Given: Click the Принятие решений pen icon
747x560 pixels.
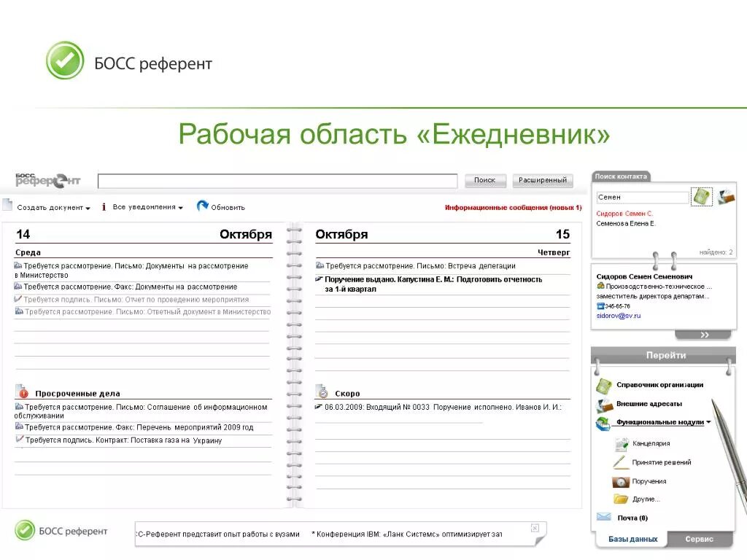Looking at the screenshot, I should point(620,462).
